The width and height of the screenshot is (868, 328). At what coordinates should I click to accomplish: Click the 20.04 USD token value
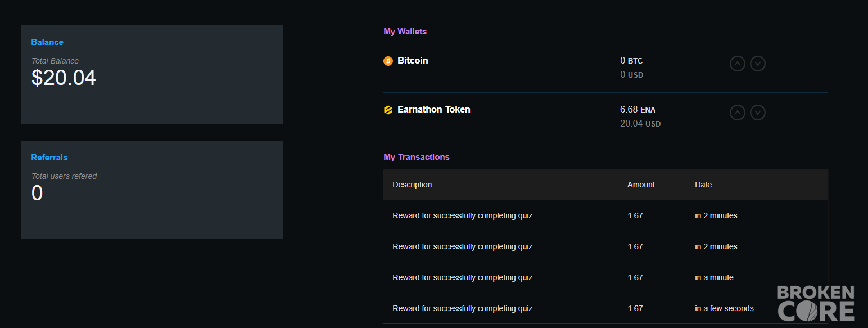pyautogui.click(x=640, y=123)
